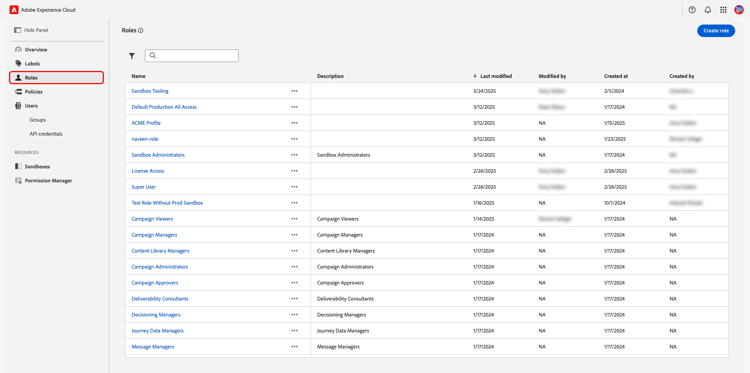This screenshot has width=750, height=373.
Task: Open more options for ACME Profile
Action: [294, 123]
